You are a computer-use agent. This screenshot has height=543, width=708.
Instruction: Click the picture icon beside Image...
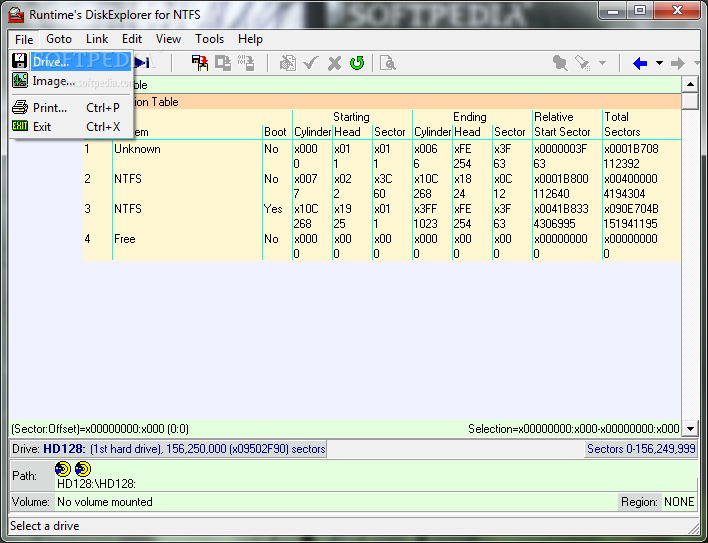[x=19, y=80]
